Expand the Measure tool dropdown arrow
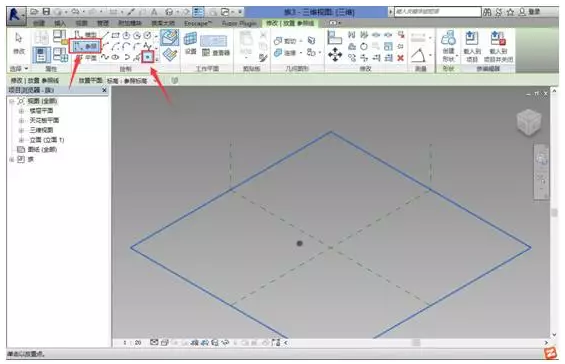 430,56
